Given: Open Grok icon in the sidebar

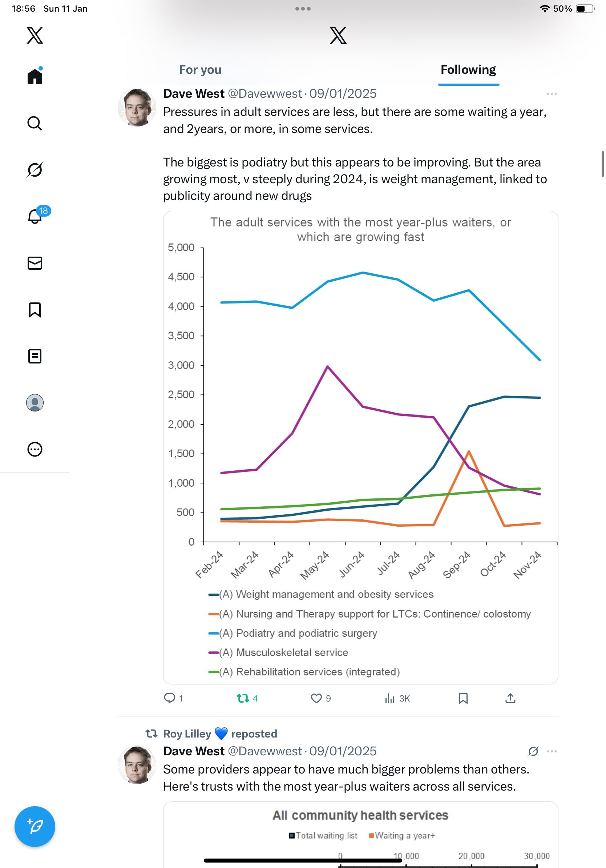Looking at the screenshot, I should coord(35,170).
